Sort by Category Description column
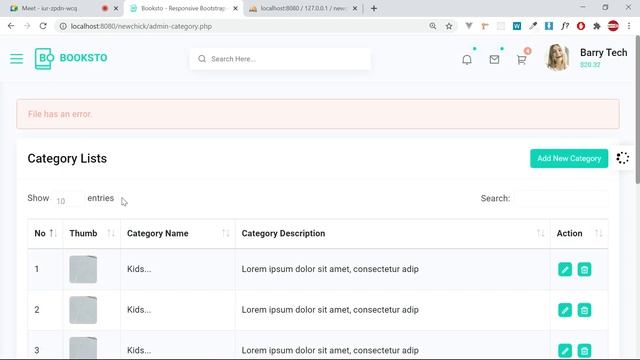The height and width of the screenshot is (360, 640). click(393, 233)
